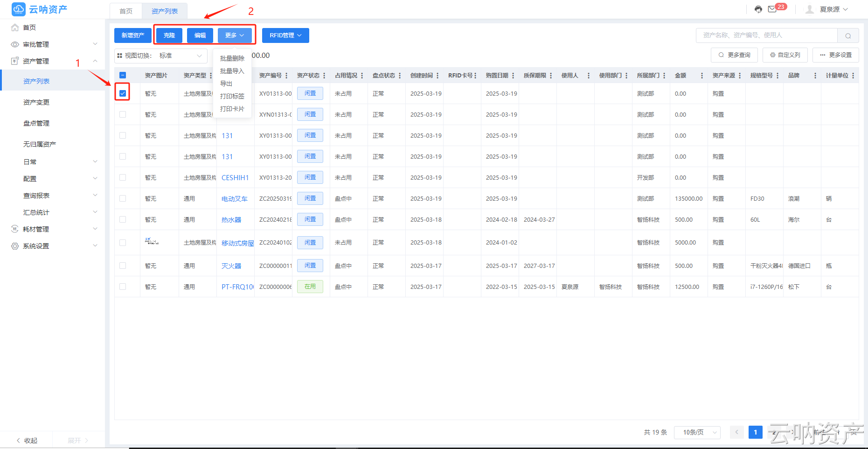Click the 视图切换 grid icon
This screenshot has width=868, height=449.
click(x=120, y=56)
